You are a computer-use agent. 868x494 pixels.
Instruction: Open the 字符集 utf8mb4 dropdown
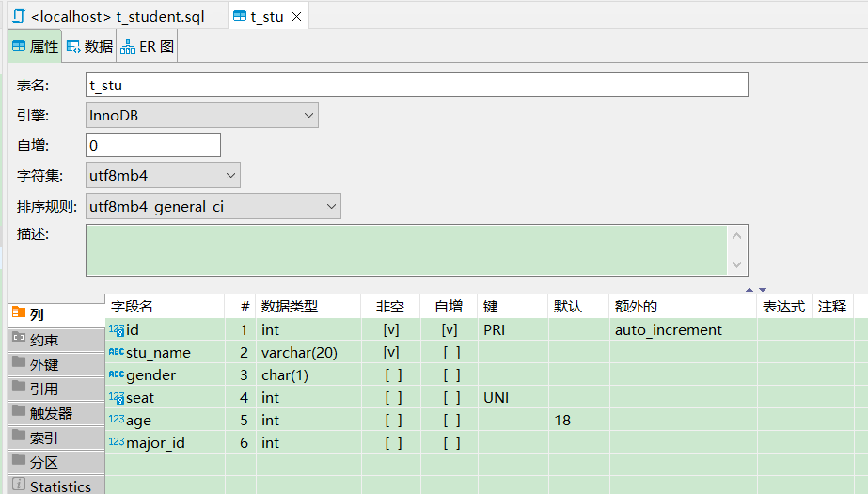coord(163,176)
